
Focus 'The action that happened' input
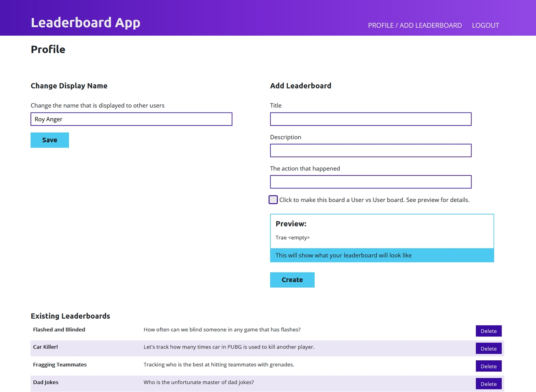tap(371, 182)
